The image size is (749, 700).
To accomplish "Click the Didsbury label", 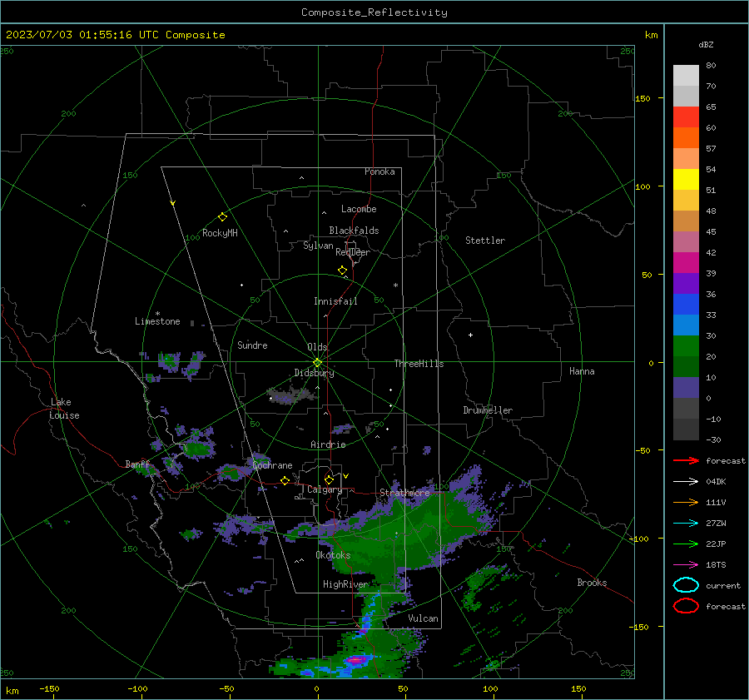I will pyautogui.click(x=314, y=373).
